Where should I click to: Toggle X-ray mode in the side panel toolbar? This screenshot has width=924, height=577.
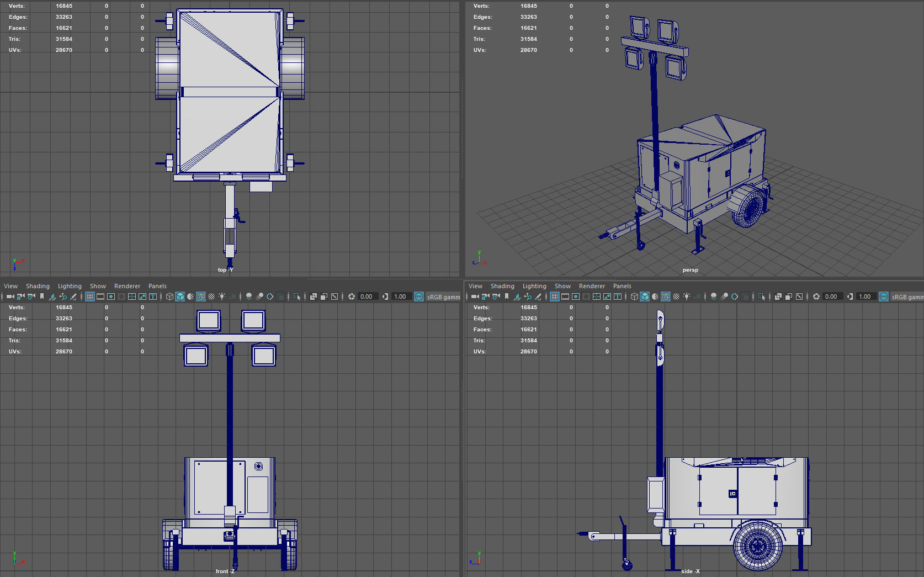click(778, 297)
